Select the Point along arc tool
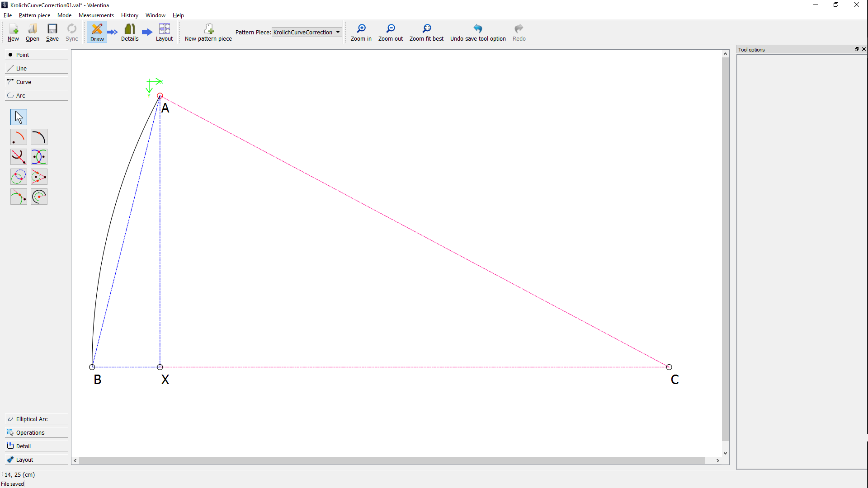The image size is (868, 488). coord(39,137)
